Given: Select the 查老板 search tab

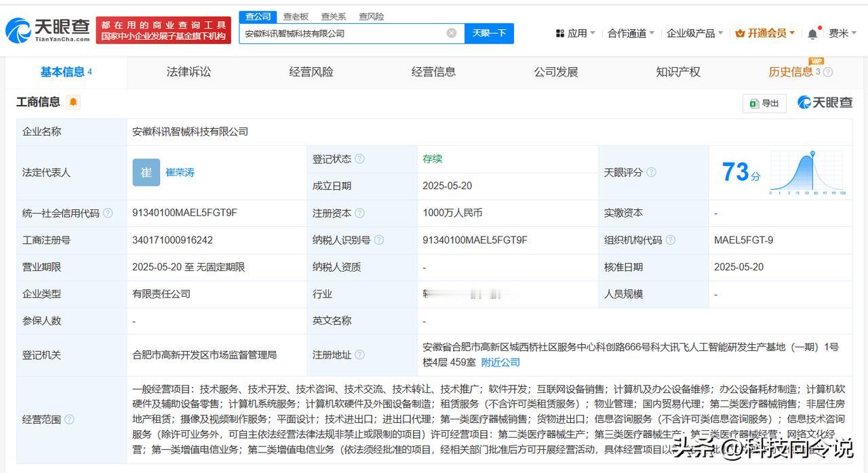Looking at the screenshot, I should pyautogui.click(x=296, y=16).
